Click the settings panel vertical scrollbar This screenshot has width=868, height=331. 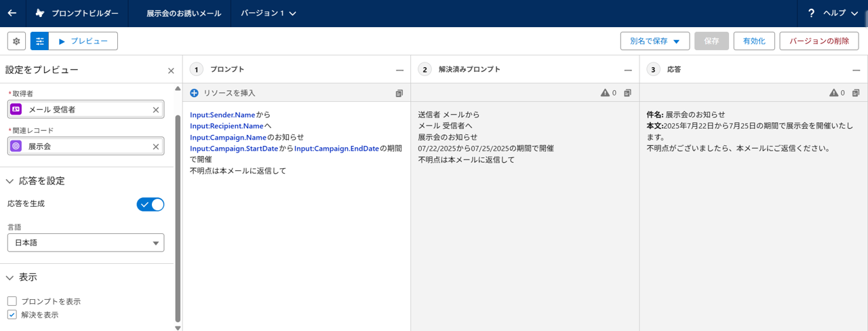[178, 217]
